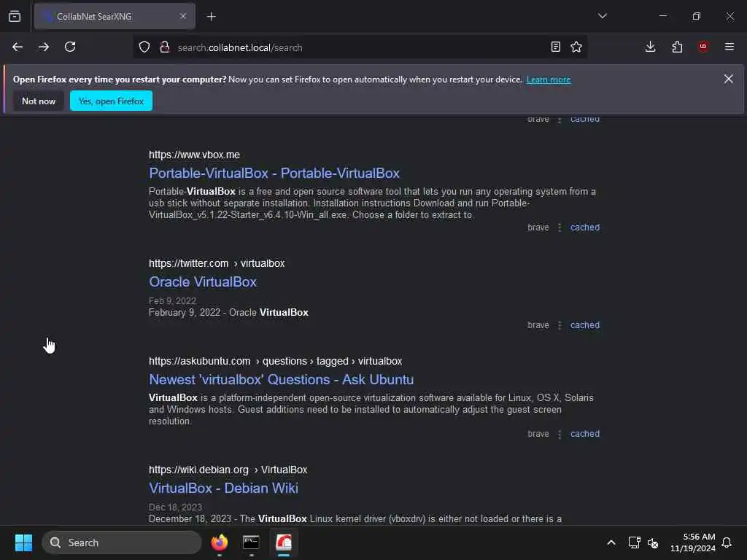The height and width of the screenshot is (560, 747).
Task: Open Firefox View from the tab bar
Action: click(15, 16)
